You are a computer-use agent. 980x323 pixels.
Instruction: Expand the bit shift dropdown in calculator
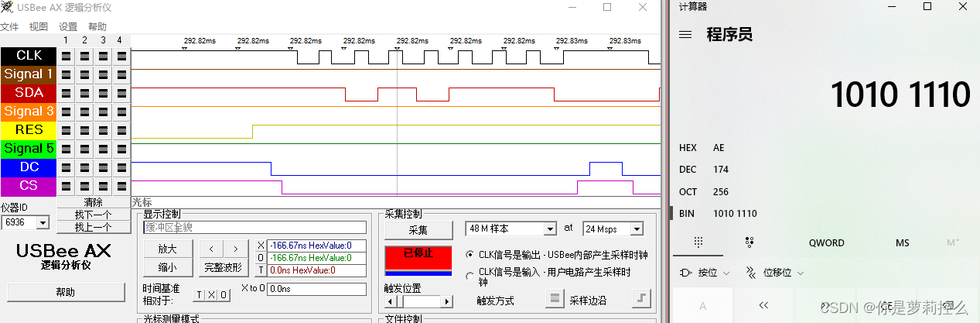pyautogui.click(x=774, y=273)
